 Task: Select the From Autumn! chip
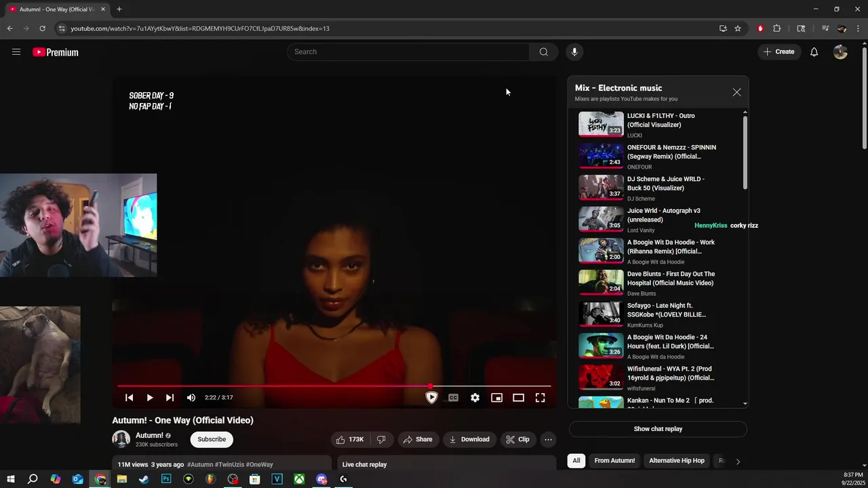[x=614, y=461]
